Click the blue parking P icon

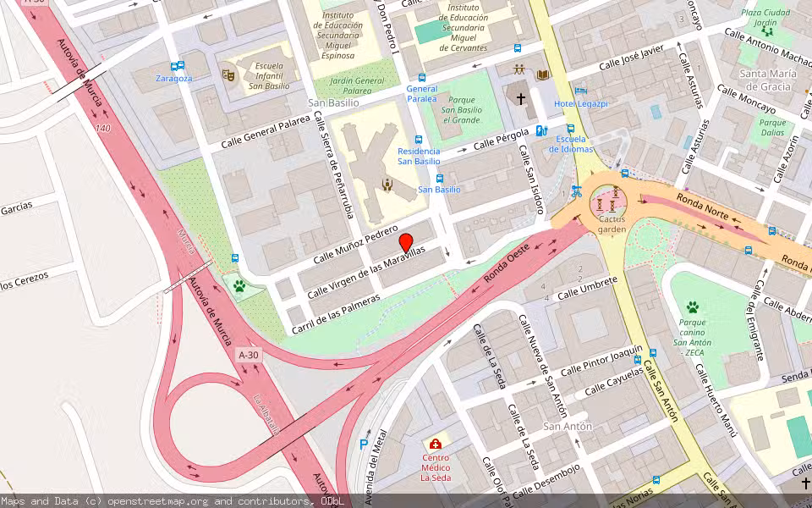(365, 444)
